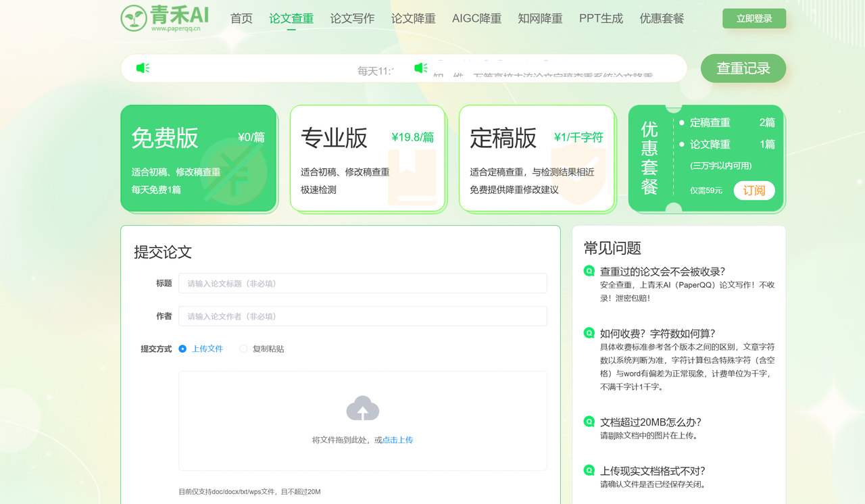The image size is (865, 504).
Task: Click the Q icon beside 文档超过20MB怎么办
Action: point(589,422)
